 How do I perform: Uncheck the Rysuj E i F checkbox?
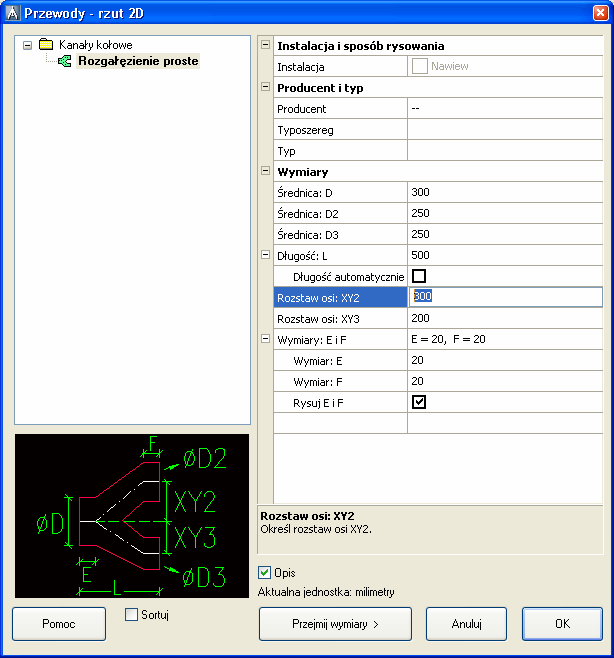point(419,402)
